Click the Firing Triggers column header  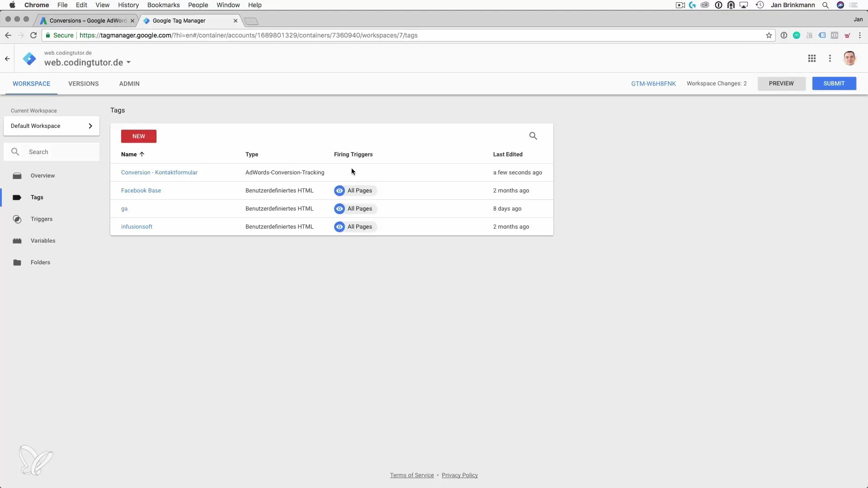353,155
